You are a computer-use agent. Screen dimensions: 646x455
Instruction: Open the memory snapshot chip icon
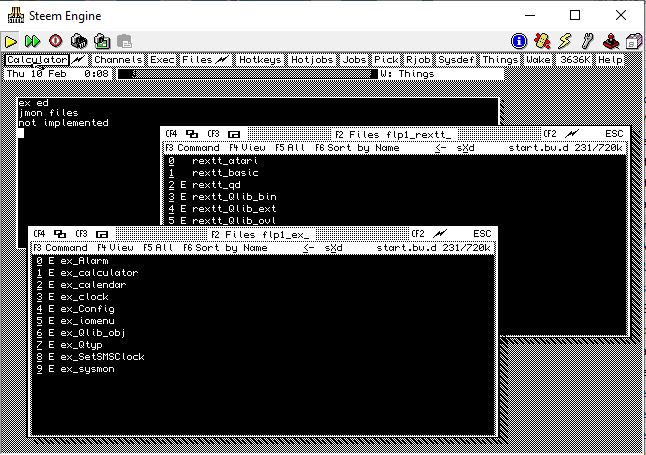point(79,41)
